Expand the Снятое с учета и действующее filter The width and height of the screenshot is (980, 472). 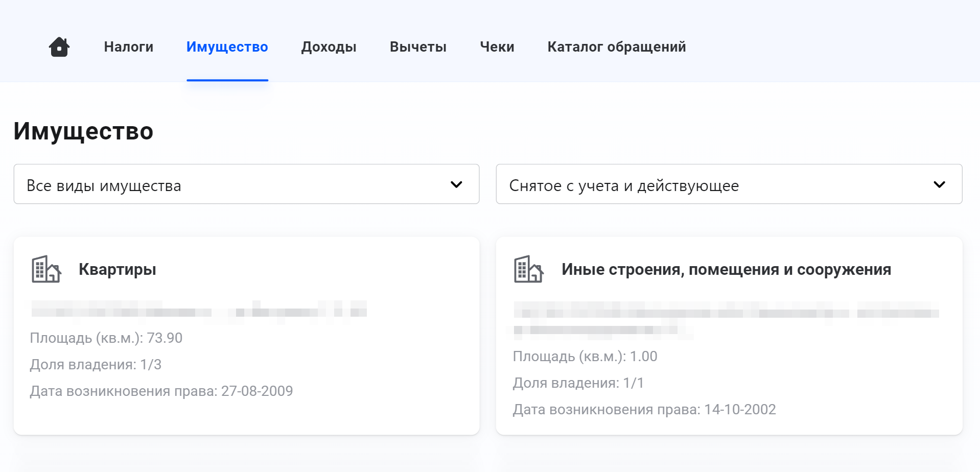(729, 184)
